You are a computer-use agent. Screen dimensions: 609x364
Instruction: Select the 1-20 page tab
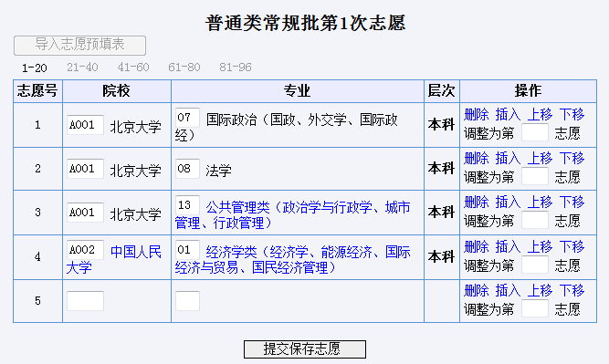[x=35, y=68]
